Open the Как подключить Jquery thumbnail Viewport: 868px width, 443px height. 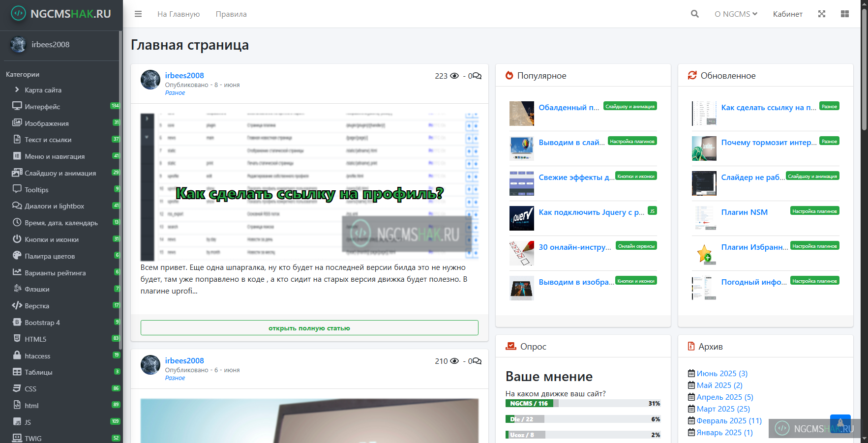(521, 218)
